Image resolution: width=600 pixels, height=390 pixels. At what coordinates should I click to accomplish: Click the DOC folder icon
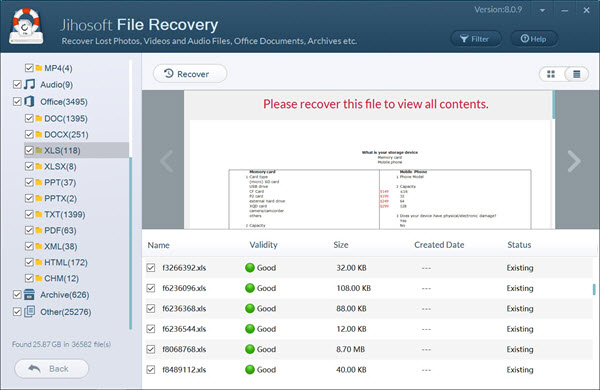tap(39, 118)
